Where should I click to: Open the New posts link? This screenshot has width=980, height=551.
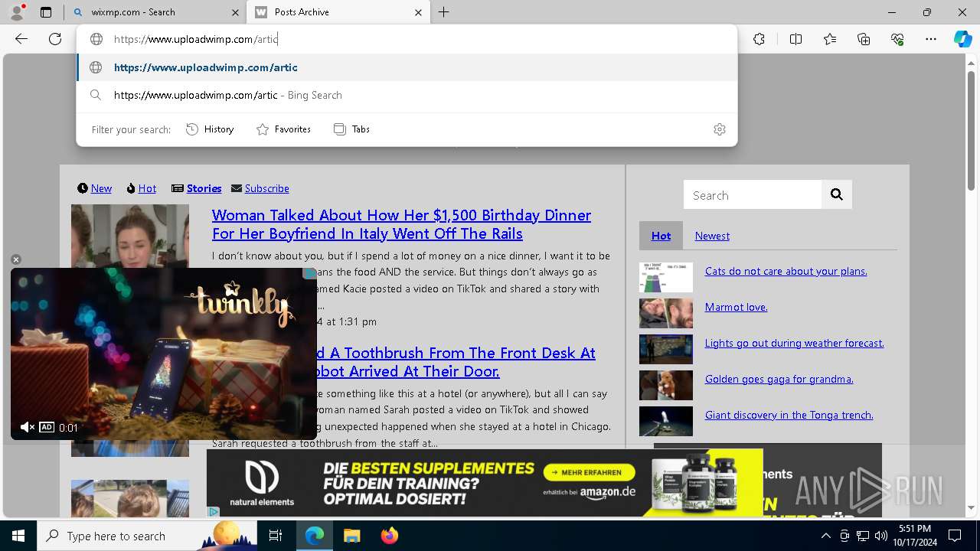click(x=101, y=188)
